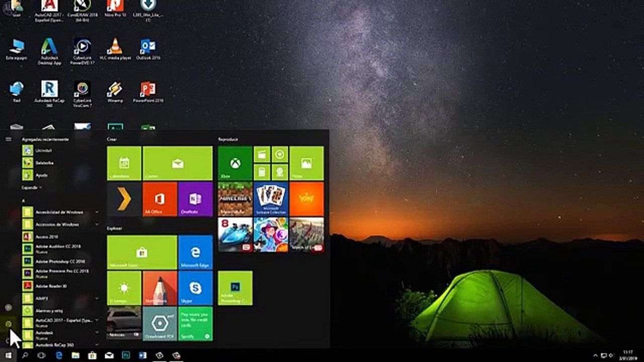Open Microsoft Solitaire Collection tile
644x362 pixels.
(x=271, y=199)
